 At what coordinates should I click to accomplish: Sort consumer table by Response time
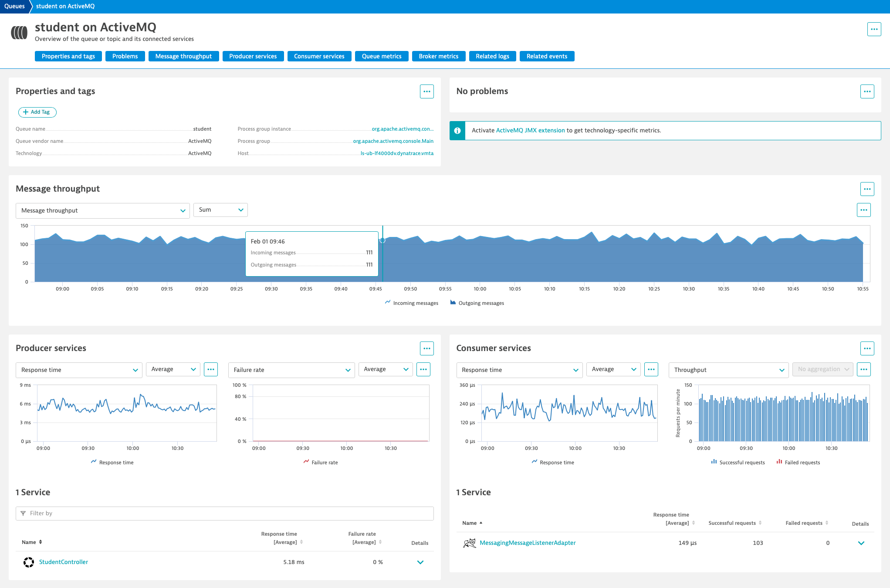(674, 519)
